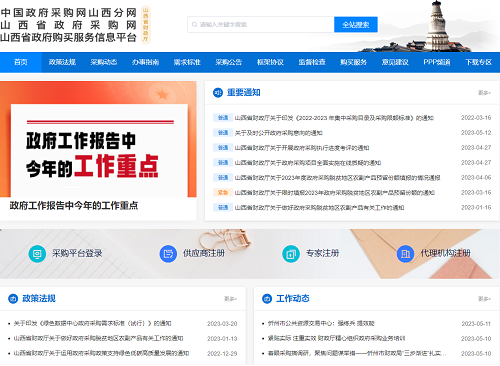Open the 监督检查 navigation item
Image resolution: width=500 pixels, height=366 pixels.
(x=312, y=62)
